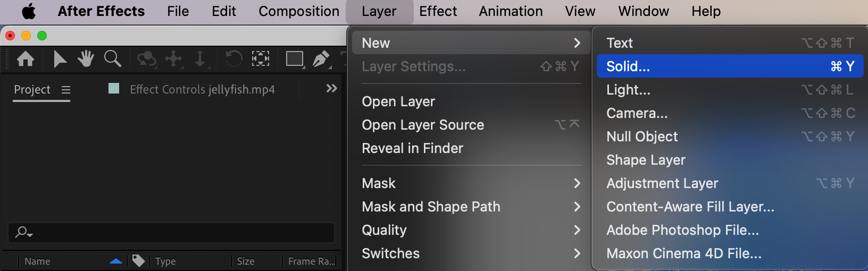Screen dimensions: 868x271
Task: Click the tag label column icon
Action: click(138, 261)
